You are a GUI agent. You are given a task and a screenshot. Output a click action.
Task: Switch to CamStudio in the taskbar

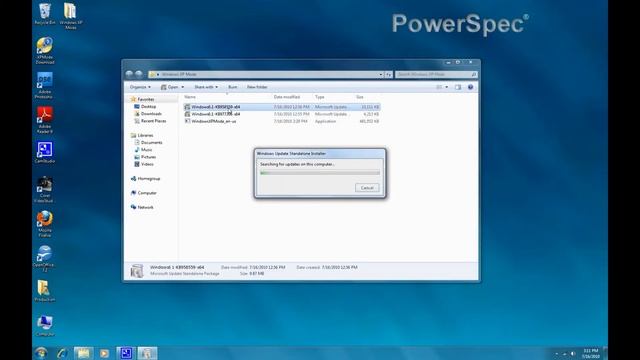tap(126, 353)
